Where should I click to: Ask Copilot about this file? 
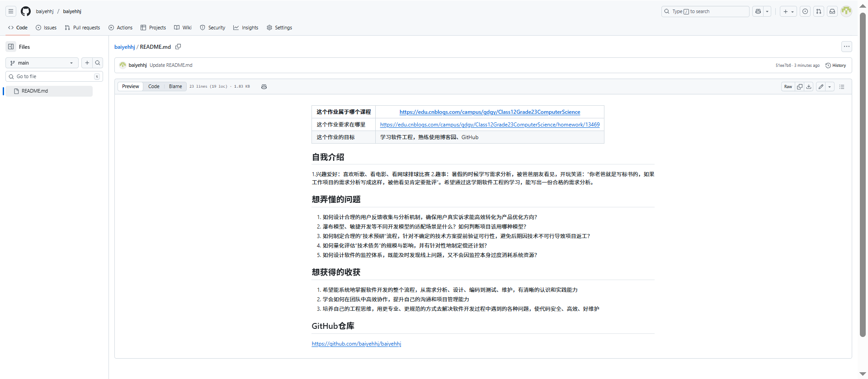point(264,87)
